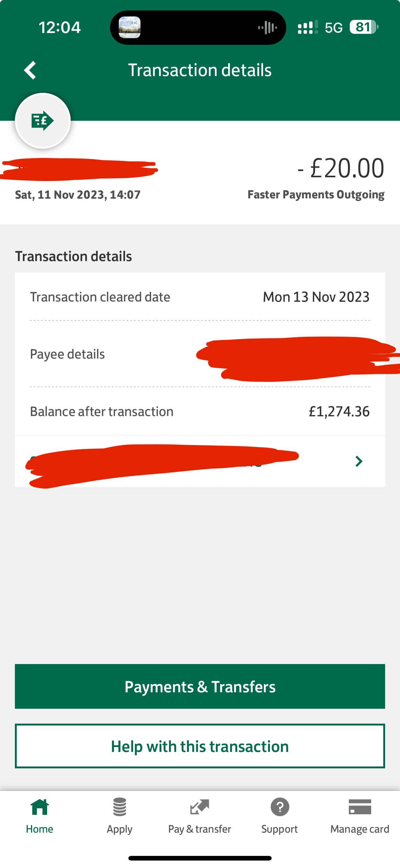This screenshot has width=400, height=868.
Task: Tap the home indicator bar
Action: pos(200,858)
